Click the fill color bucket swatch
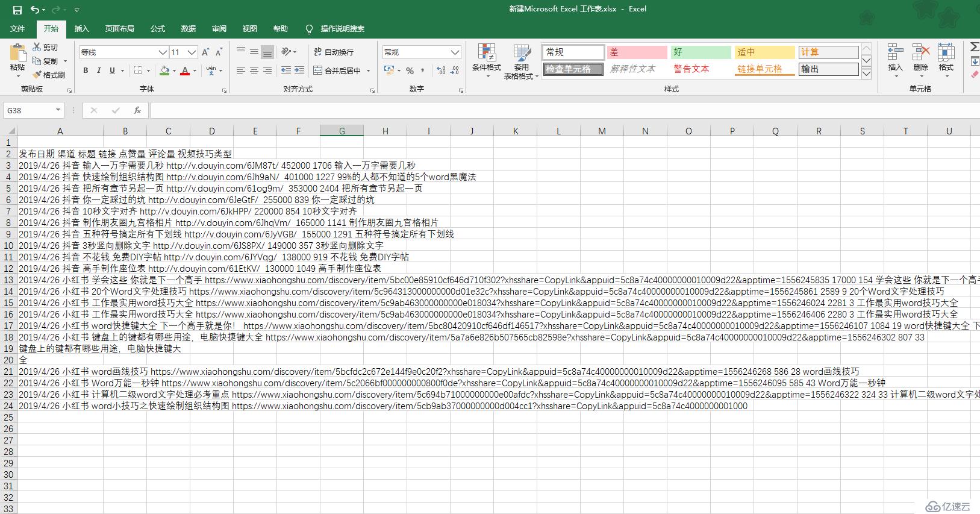 (x=164, y=71)
